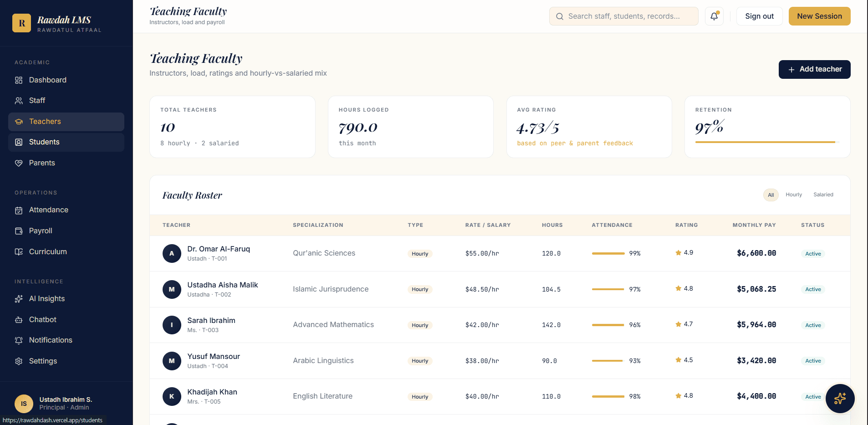Viewport: 868px width, 425px height.
Task: Click the Students portrait icon
Action: [19, 142]
